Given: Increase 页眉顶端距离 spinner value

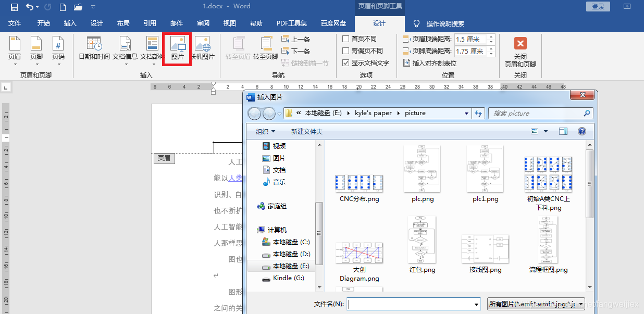Looking at the screenshot, I should [491, 37].
